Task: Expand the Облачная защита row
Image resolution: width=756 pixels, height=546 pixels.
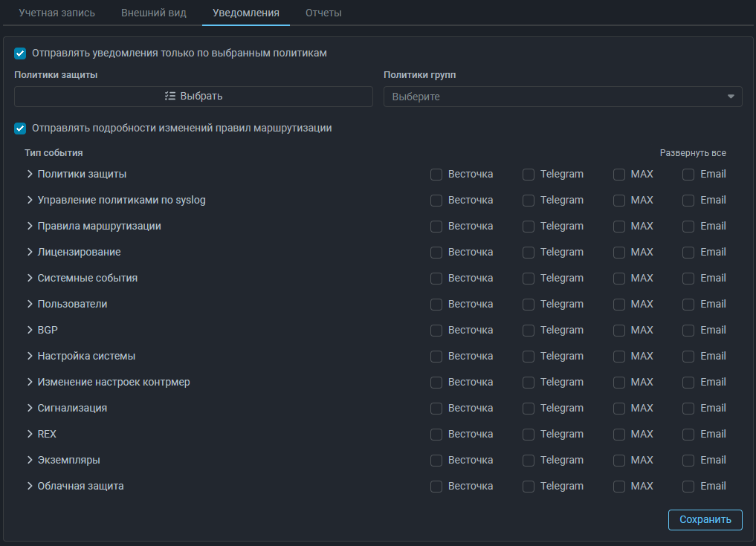Action: 30,487
